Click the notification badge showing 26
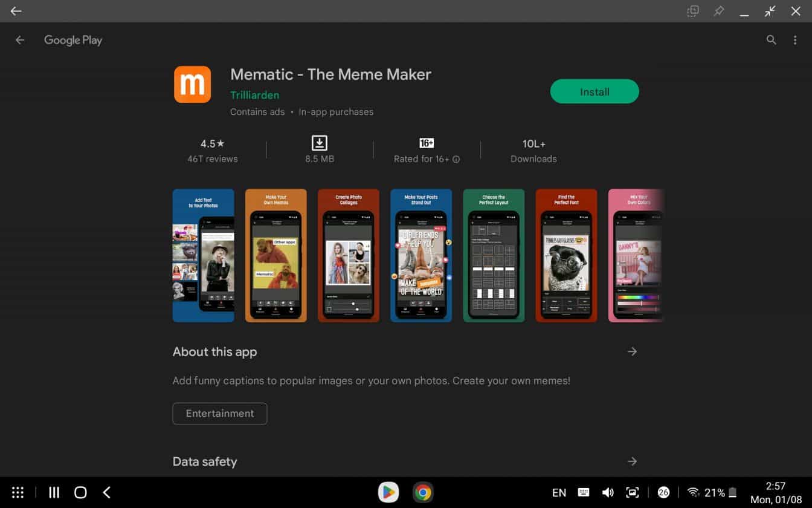Screen dimensions: 812x508 pyautogui.click(x=663, y=492)
